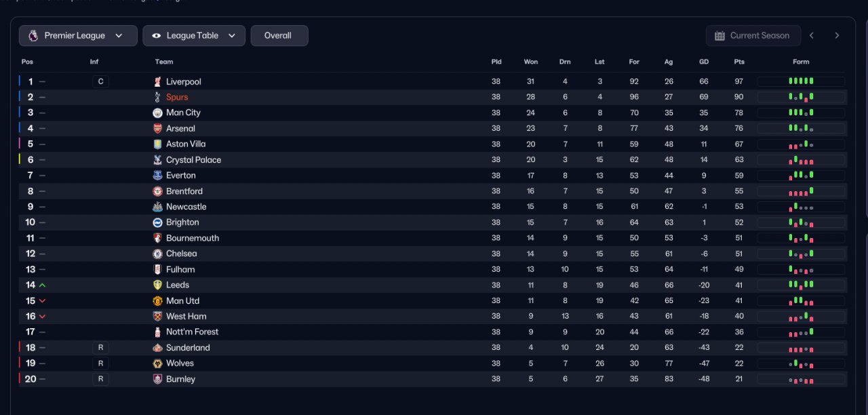Screen dimensions: 868x415
Task: Click the Liverpool club crest icon
Action: coord(157,81)
